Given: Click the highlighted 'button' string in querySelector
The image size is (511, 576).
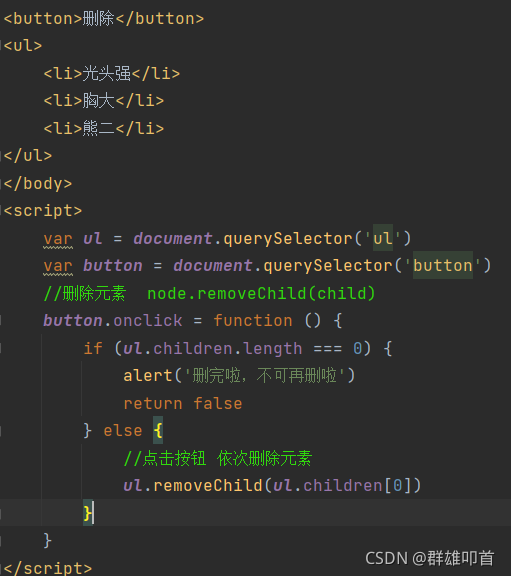Looking at the screenshot, I should pyautogui.click(x=443, y=265).
